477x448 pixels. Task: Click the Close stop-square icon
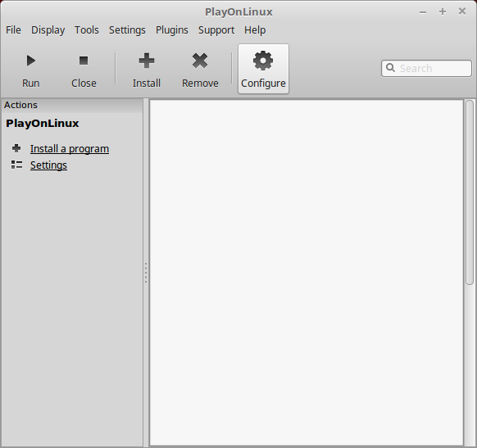(x=84, y=61)
